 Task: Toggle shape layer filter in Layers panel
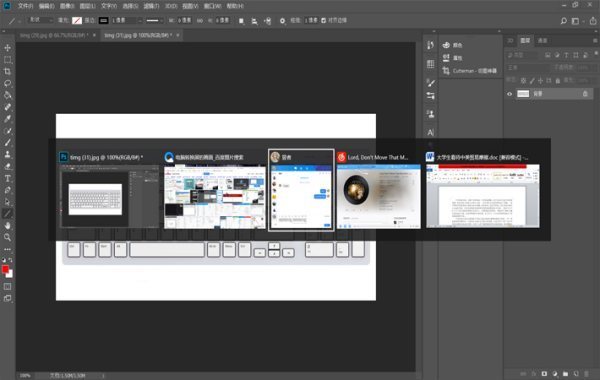coord(576,55)
